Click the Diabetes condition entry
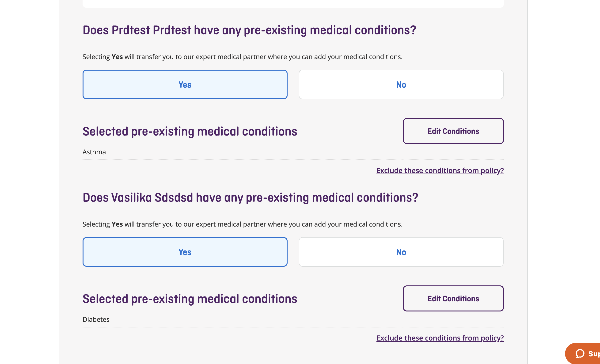 coord(96,319)
